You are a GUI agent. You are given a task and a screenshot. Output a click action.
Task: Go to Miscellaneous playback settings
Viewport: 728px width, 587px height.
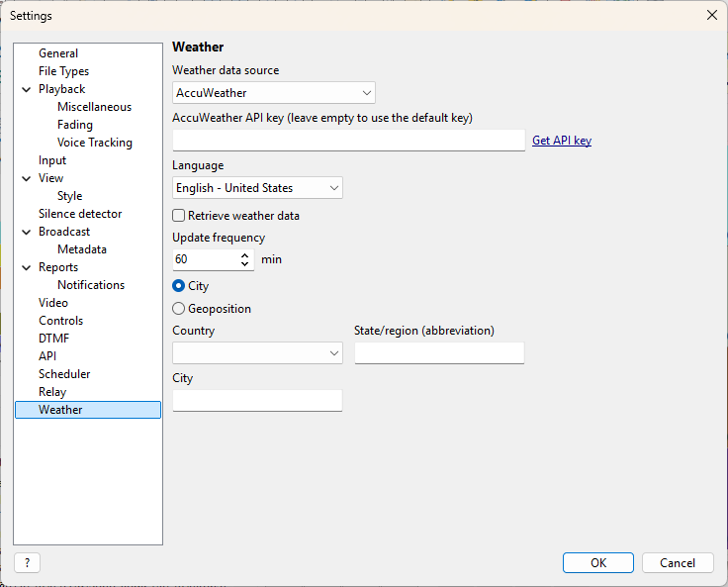[94, 107]
